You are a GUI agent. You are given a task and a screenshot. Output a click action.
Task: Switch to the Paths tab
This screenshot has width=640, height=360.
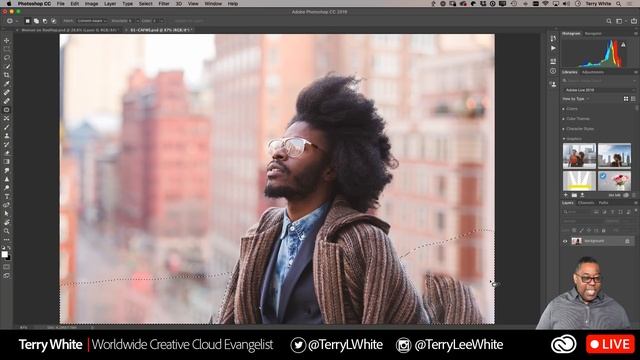(x=603, y=203)
